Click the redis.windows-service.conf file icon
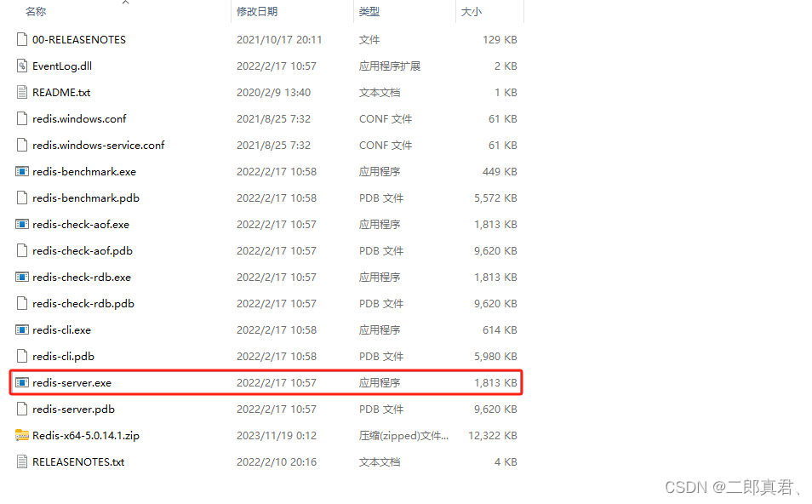 (x=22, y=145)
